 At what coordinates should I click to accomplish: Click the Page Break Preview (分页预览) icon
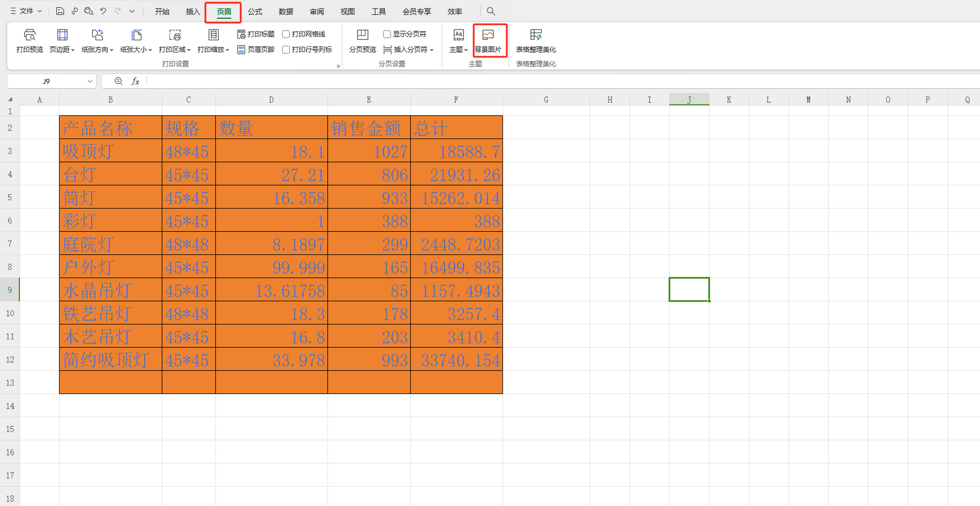[362, 36]
